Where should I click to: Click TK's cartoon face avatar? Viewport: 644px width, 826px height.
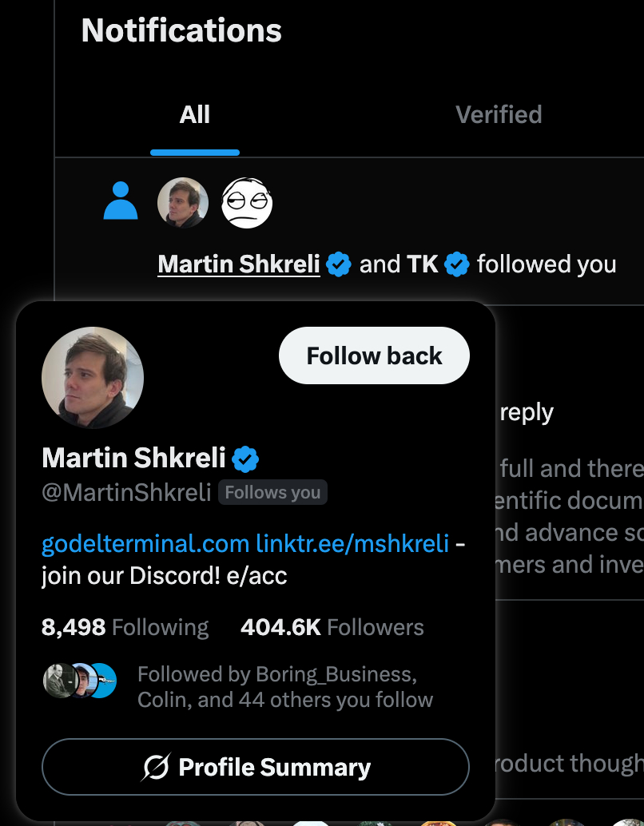point(247,203)
